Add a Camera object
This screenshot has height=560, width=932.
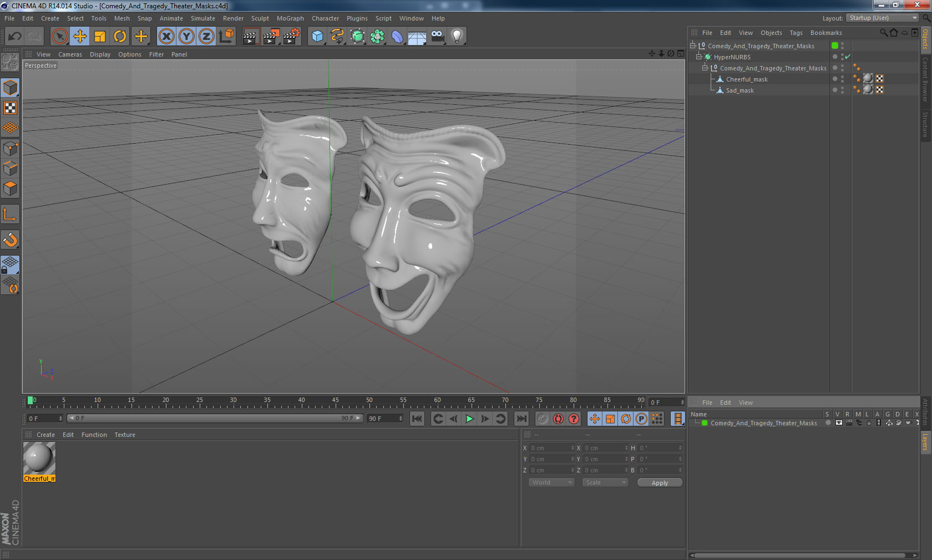click(438, 37)
